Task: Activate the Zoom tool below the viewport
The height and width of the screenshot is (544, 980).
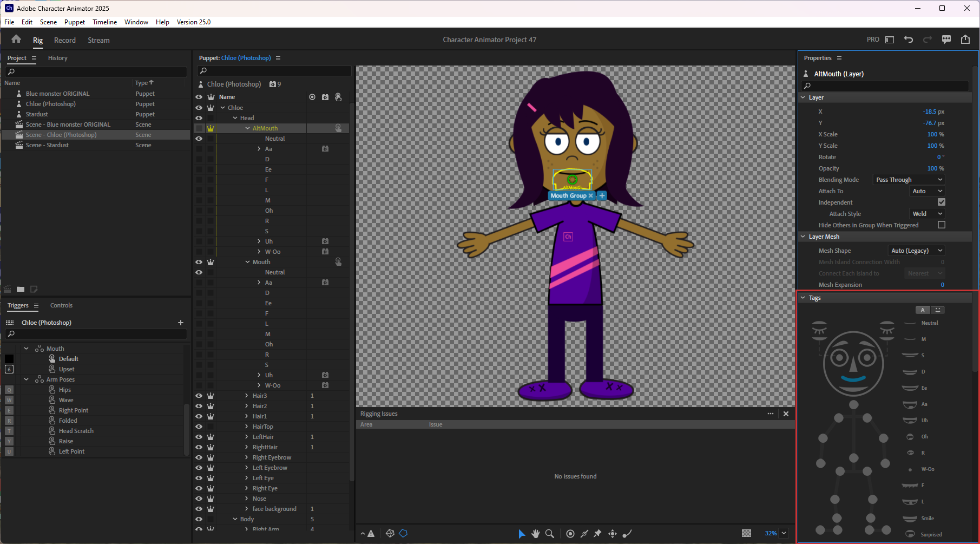Action: [550, 534]
